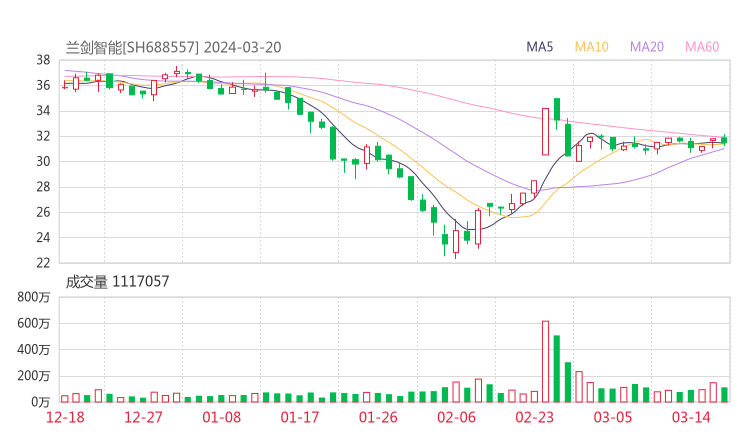Click the MA10 legend label
740x440 pixels.
591,47
